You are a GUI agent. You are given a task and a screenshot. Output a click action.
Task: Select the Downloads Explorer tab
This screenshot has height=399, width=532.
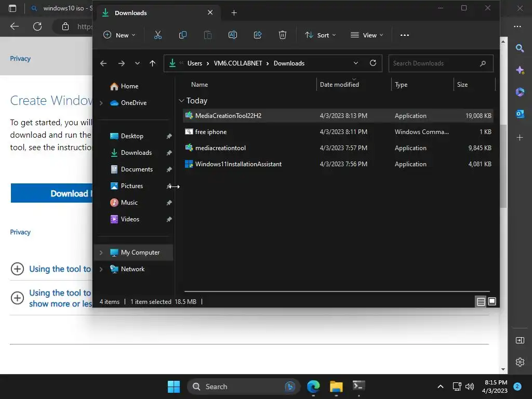157,13
